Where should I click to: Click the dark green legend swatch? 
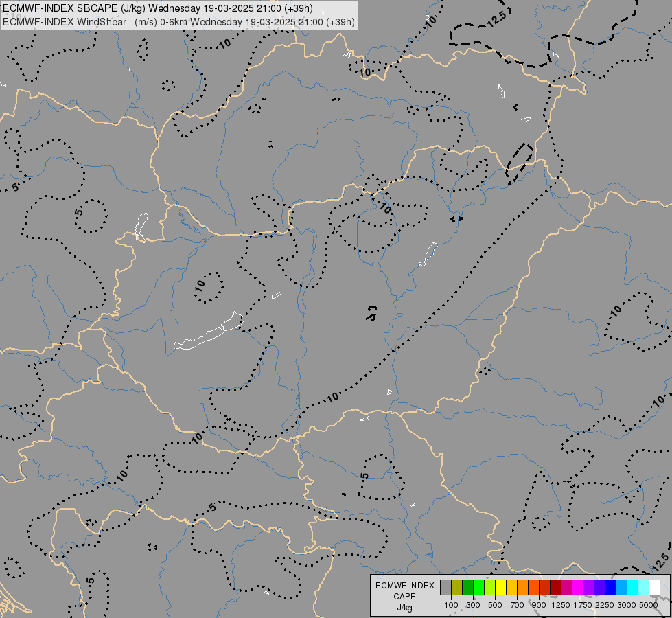pos(468,587)
